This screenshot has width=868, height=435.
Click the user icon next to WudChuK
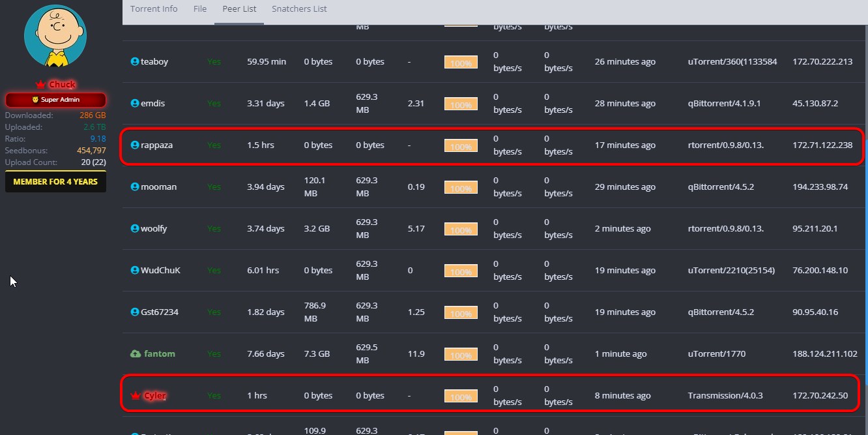pos(135,270)
